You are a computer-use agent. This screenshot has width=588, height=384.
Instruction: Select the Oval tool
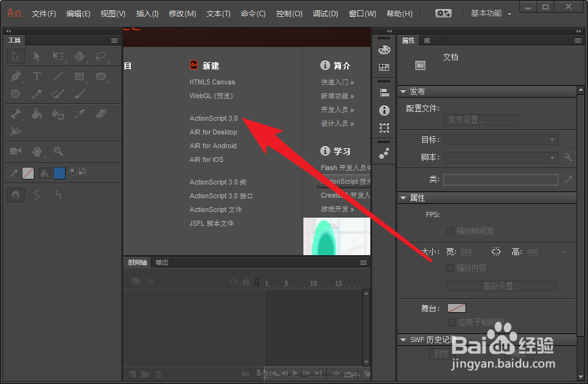[x=101, y=76]
